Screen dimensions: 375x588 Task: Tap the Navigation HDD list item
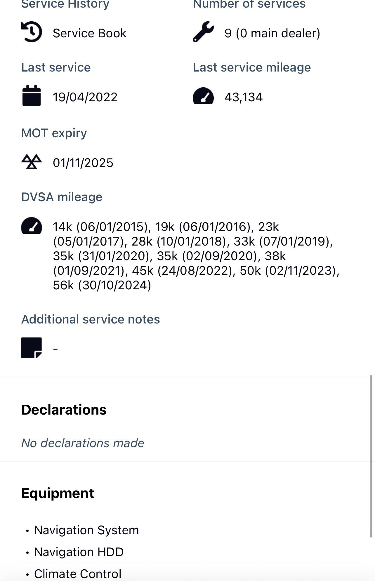pos(79,552)
